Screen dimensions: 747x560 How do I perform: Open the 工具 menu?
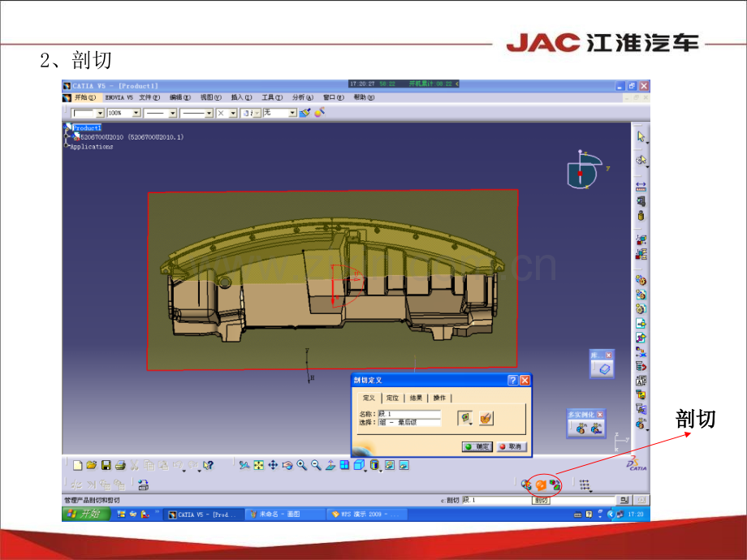click(x=267, y=97)
